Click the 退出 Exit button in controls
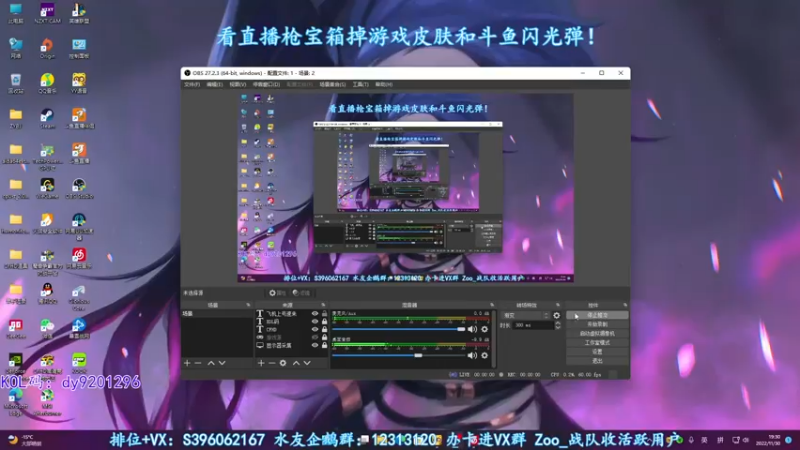Image resolution: width=800 pixels, height=450 pixels. coord(597,361)
